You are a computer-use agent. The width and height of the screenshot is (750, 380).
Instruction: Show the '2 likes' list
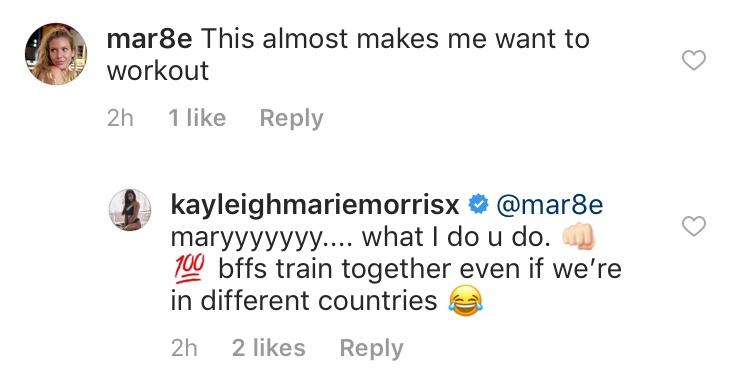(x=269, y=348)
